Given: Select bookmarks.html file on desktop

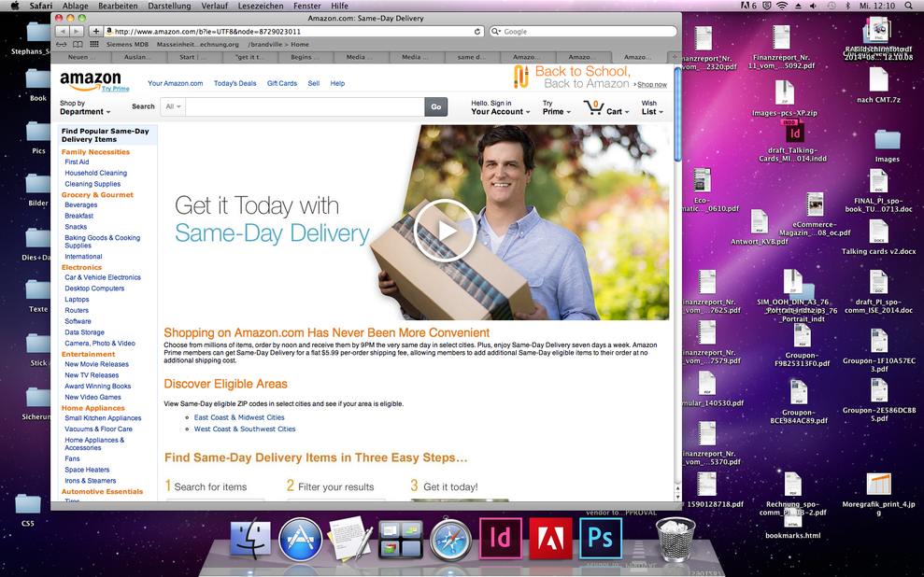Looking at the screenshot, I should pyautogui.click(x=792, y=526).
